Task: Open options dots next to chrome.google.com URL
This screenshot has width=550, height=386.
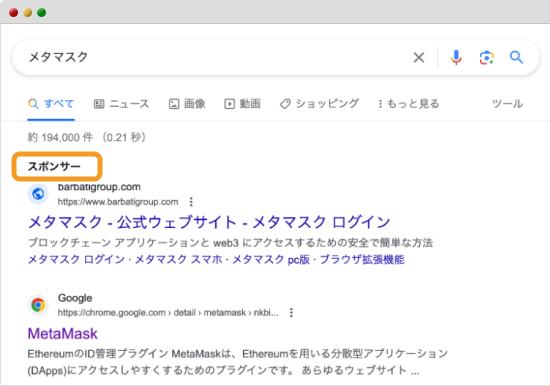Action: (291, 312)
